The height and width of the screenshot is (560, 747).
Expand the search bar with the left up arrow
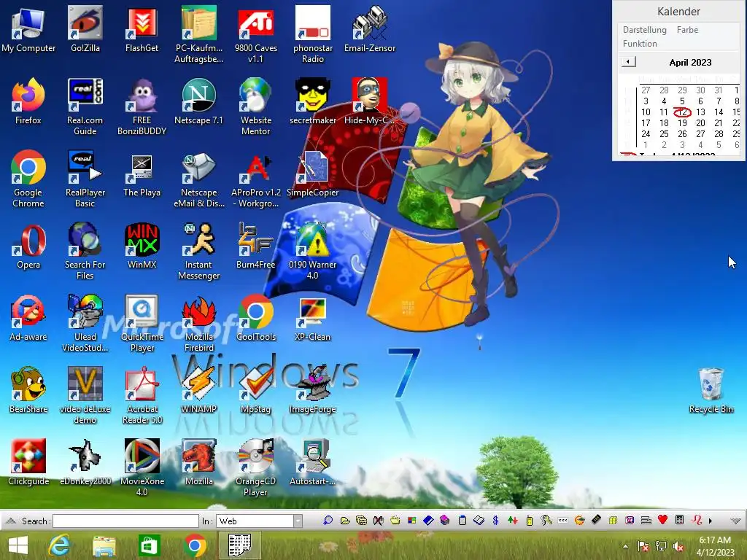pyautogui.click(x=11, y=521)
